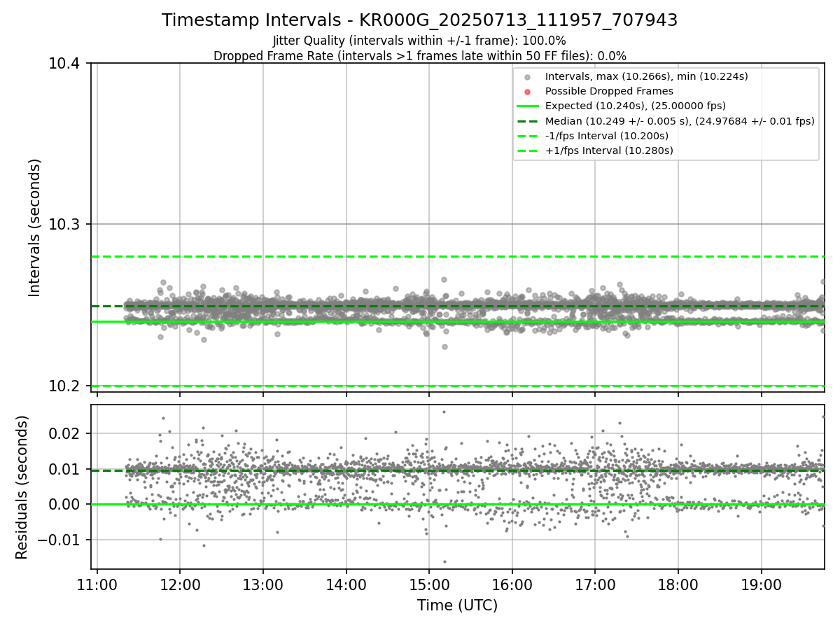
Task: Click the gray dot marker beside 'Intervals' in legend
Action: tap(528, 77)
